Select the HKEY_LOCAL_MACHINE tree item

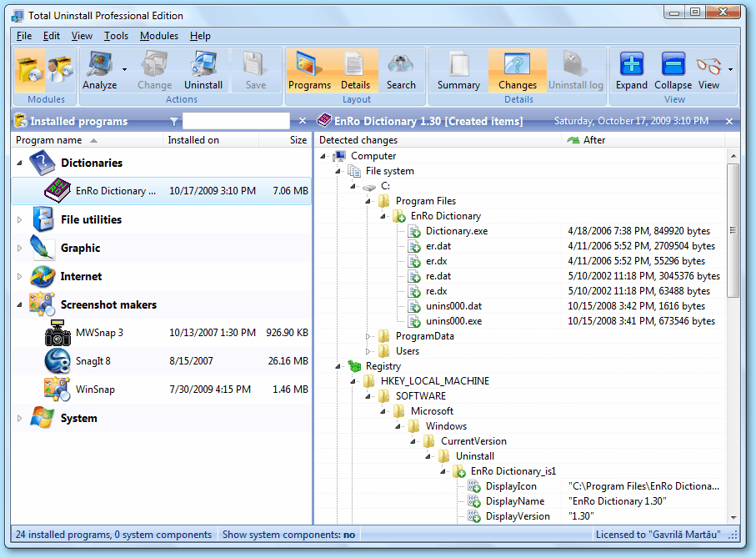tap(435, 381)
